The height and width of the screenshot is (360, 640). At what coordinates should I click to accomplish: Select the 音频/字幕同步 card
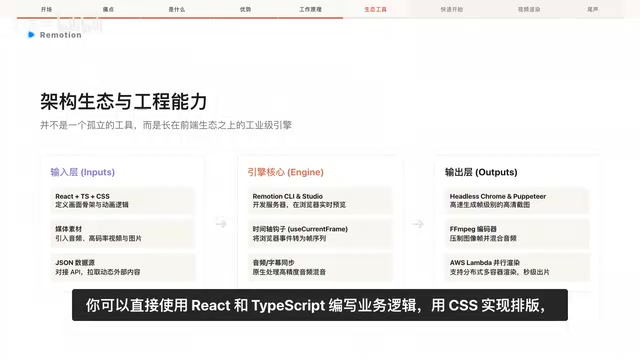point(320,267)
